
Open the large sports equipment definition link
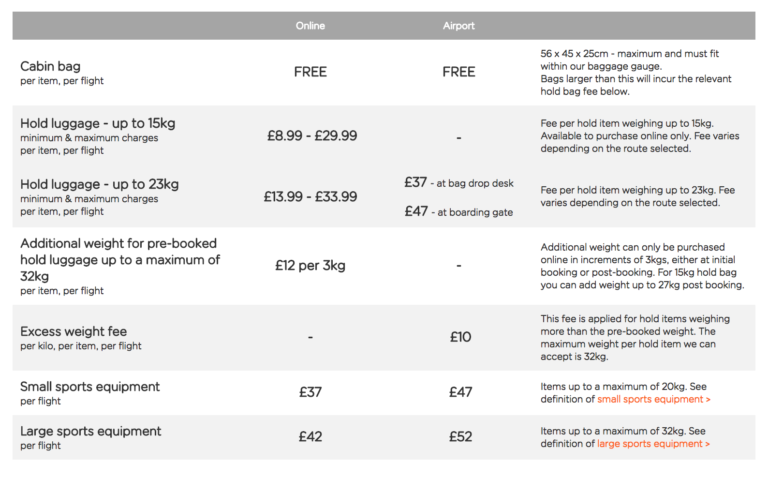(x=654, y=444)
